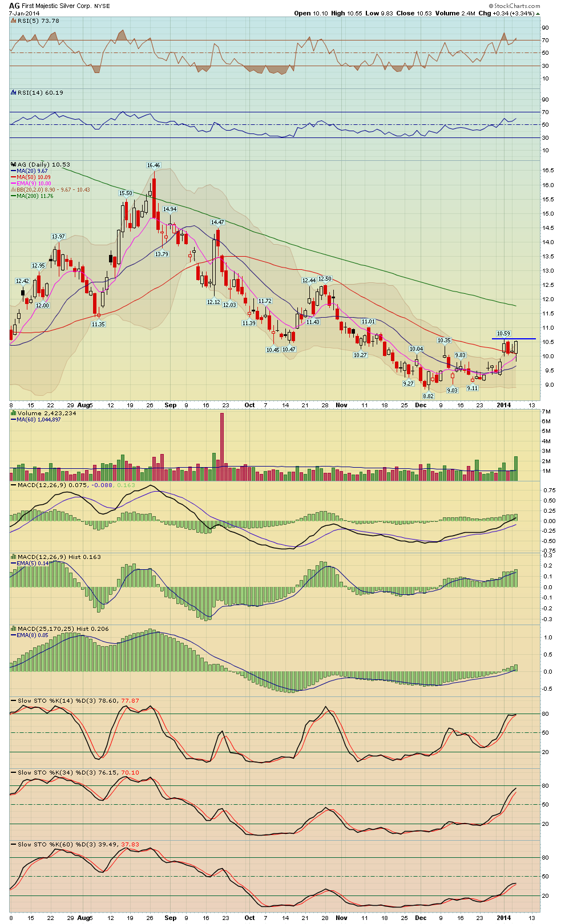
Task: Click the 'MA(60) 1,044,897' volume legend
Action: [38, 419]
